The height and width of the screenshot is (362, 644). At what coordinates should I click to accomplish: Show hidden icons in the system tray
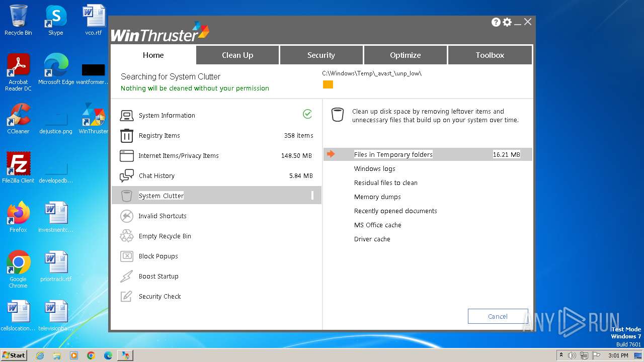pos(561,355)
